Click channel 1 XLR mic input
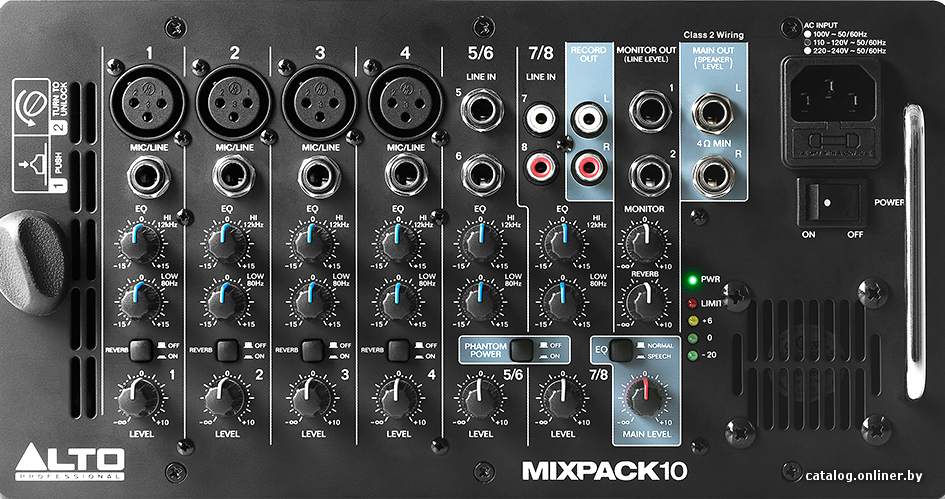This screenshot has height=499, width=945. tap(148, 102)
